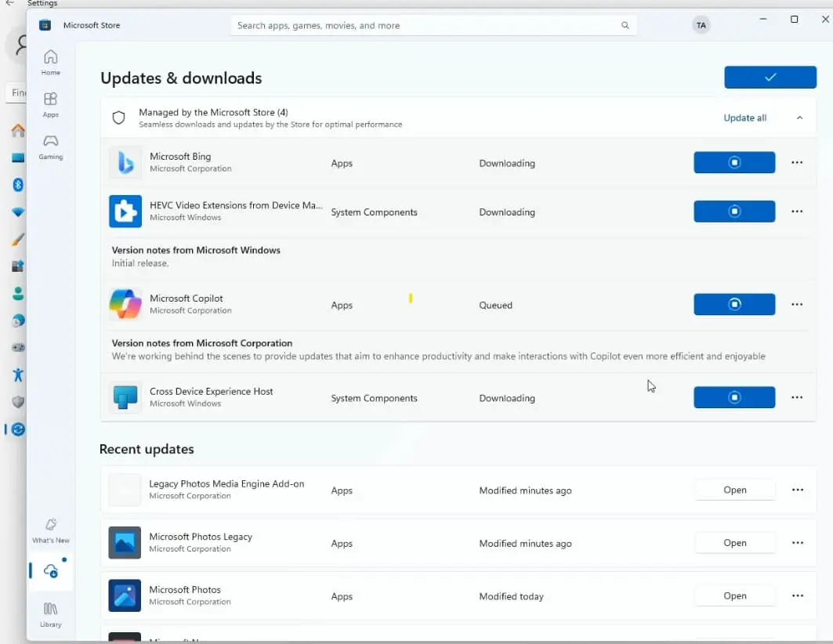This screenshot has width=833, height=644.
Task: Click the back arrow in the Settings window
Action: tap(9, 3)
